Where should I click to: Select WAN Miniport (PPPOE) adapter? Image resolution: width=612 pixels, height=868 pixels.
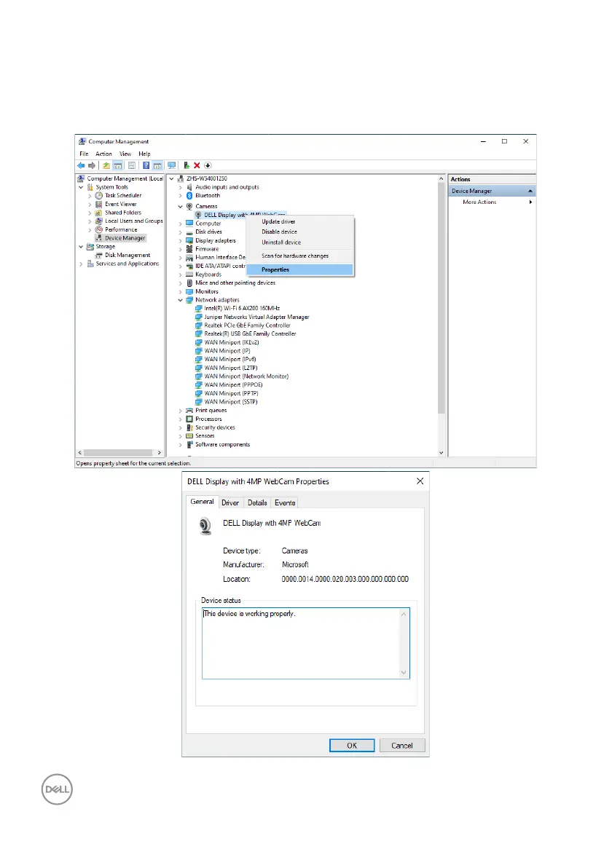coord(233,384)
